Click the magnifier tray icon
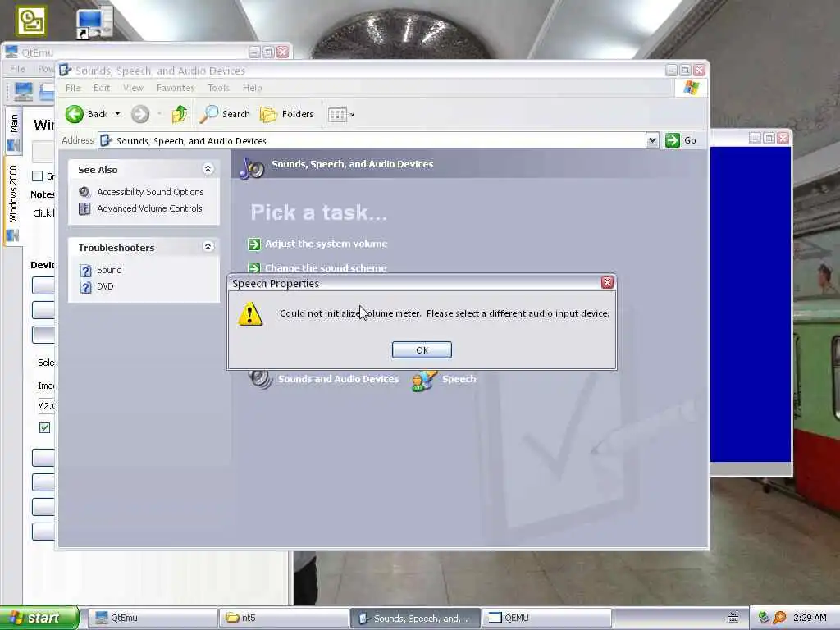Viewport: 840px width, 630px height. (779, 619)
